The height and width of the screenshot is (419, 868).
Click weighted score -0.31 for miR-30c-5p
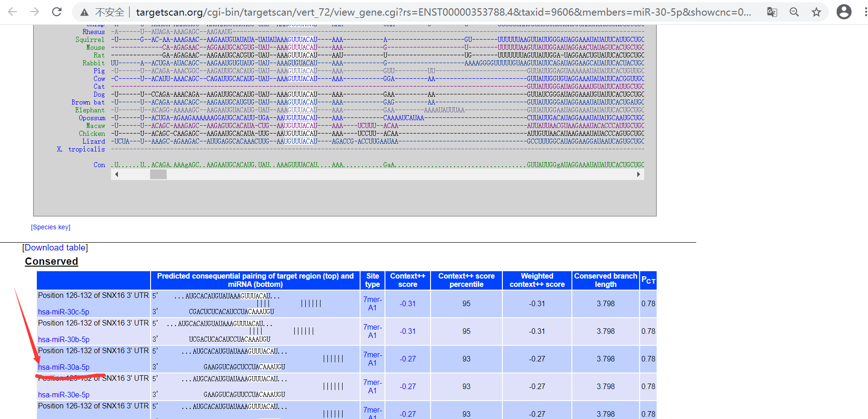tap(537, 304)
